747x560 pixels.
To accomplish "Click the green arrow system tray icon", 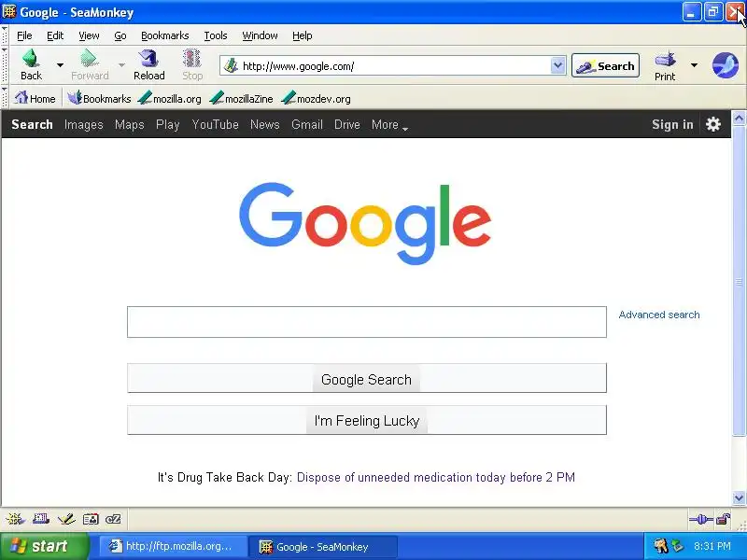I will click(678, 546).
